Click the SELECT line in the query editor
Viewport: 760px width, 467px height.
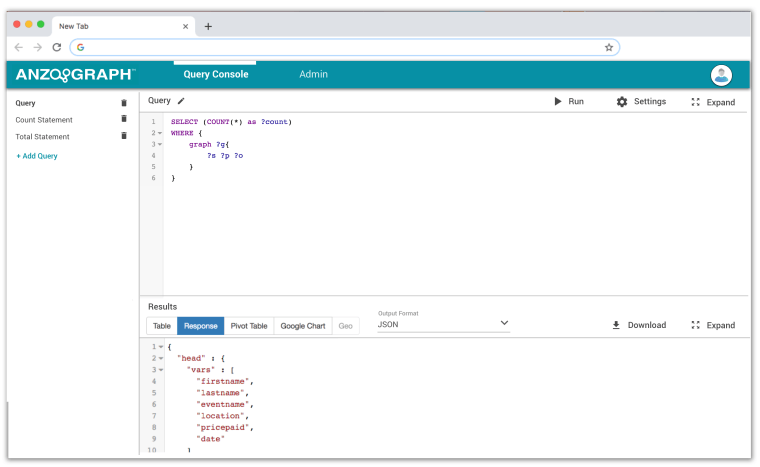[231, 122]
